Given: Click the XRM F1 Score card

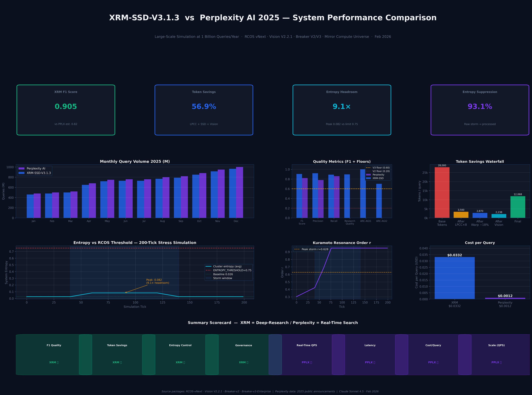Looking at the screenshot, I should click(x=66, y=110).
